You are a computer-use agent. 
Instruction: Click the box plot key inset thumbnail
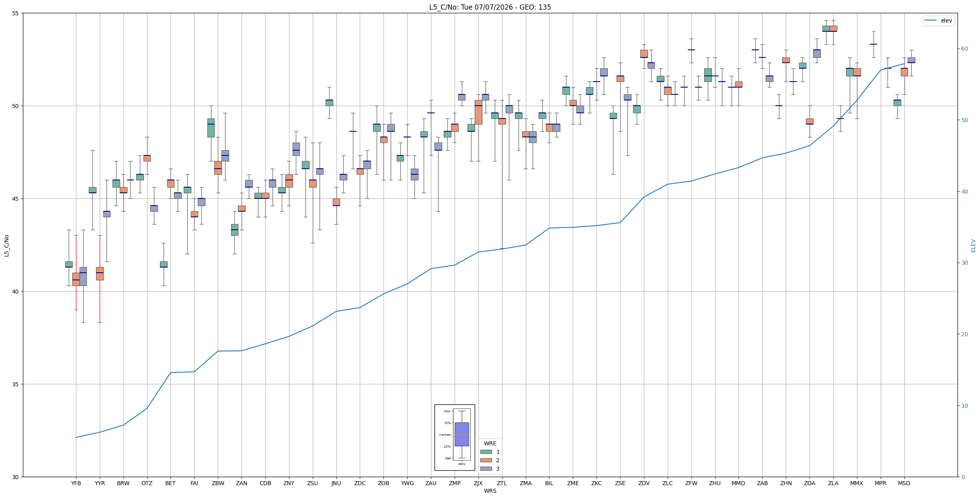click(x=455, y=437)
